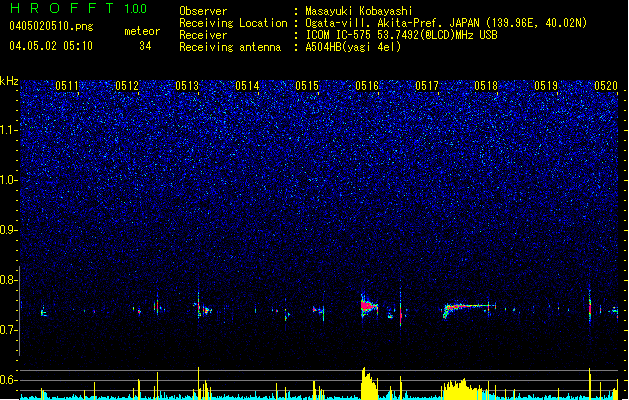Click the A504HB(yagi 4el) antenna text

(353, 47)
